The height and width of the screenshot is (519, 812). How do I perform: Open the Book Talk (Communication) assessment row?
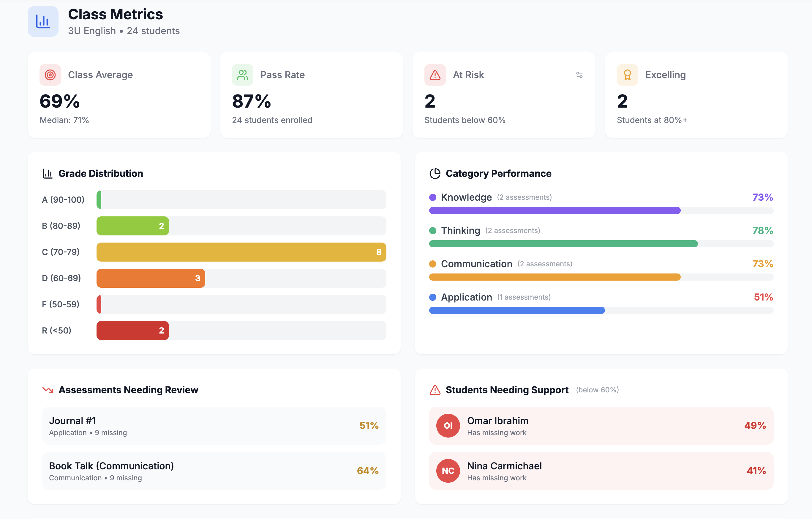(x=214, y=471)
